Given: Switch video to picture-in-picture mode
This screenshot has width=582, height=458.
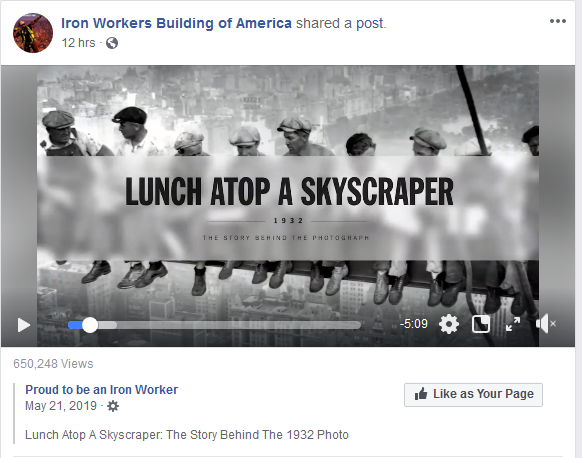Looking at the screenshot, I should (x=481, y=324).
